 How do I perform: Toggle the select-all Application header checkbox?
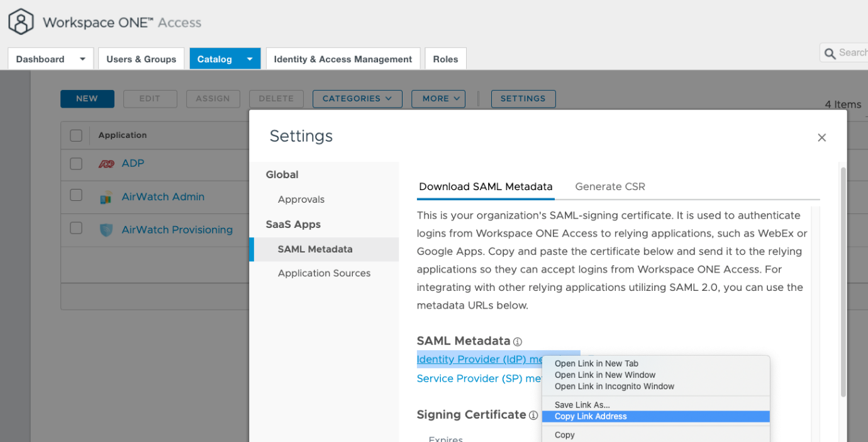pyautogui.click(x=76, y=135)
